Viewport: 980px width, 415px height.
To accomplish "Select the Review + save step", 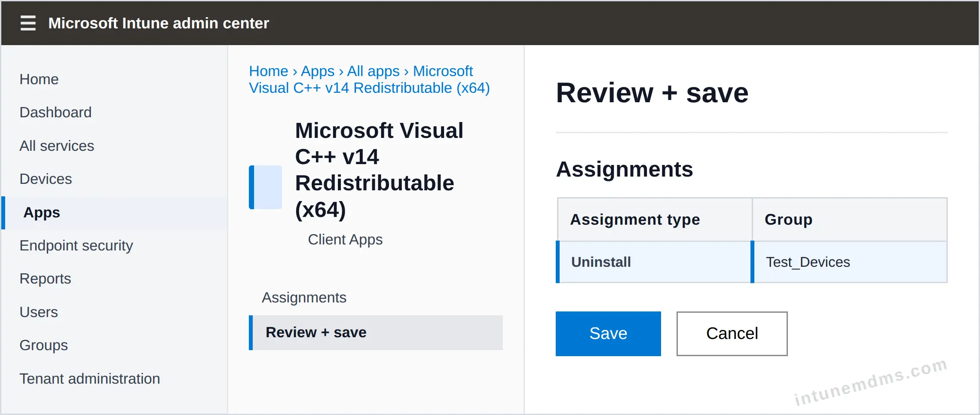I will 376,333.
